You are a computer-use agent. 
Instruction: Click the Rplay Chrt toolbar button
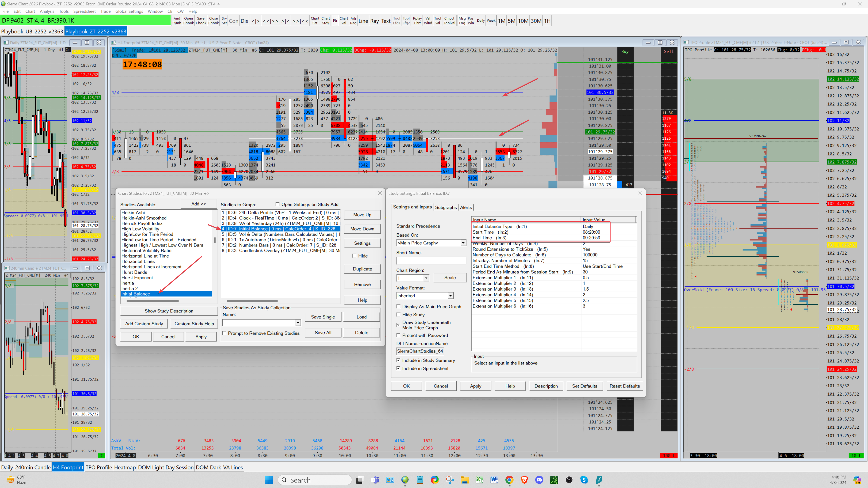tap(417, 21)
